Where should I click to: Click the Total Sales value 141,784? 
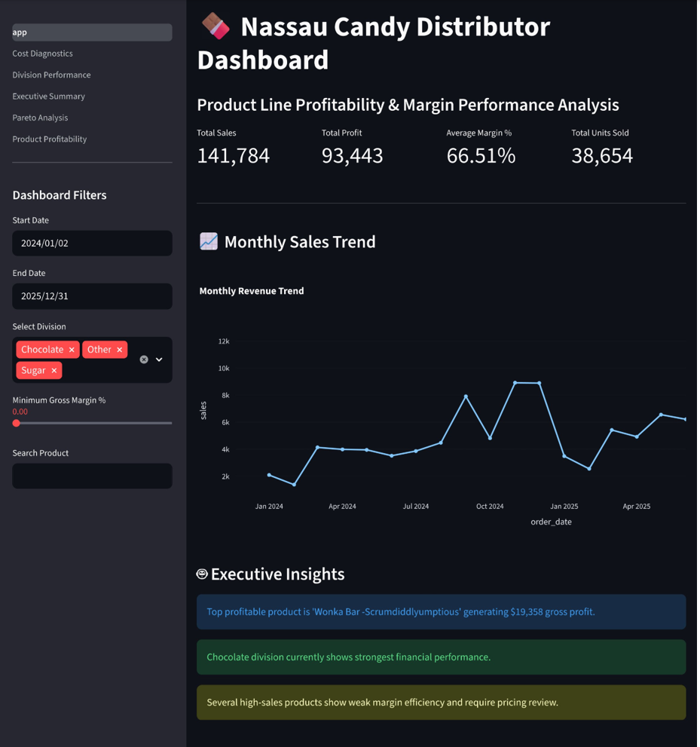234,156
